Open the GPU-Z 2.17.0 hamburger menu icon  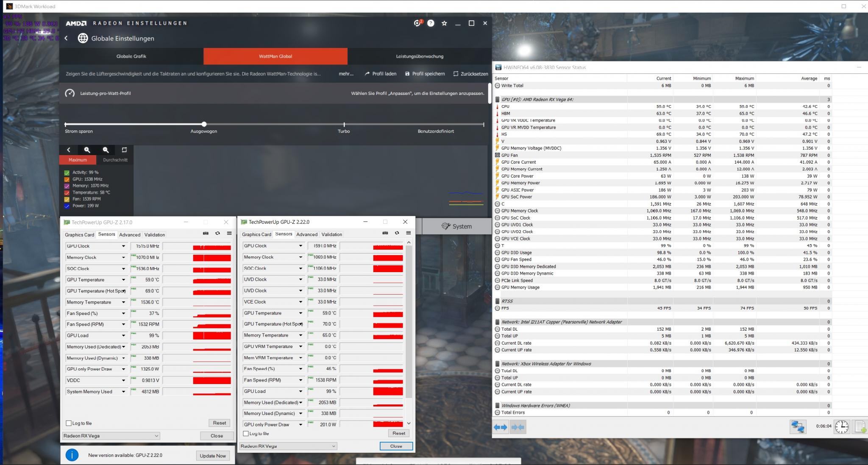click(229, 233)
